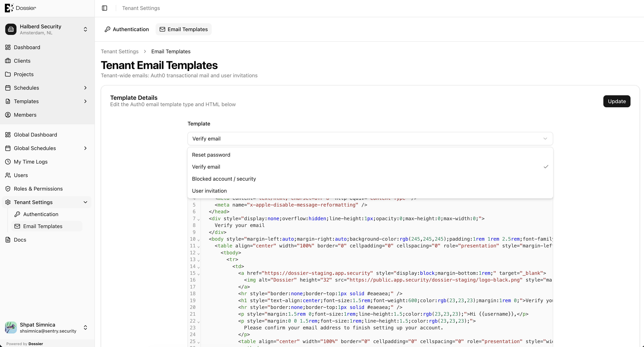The height and width of the screenshot is (347, 644).
Task: Click the Members person icon
Action: [8, 115]
